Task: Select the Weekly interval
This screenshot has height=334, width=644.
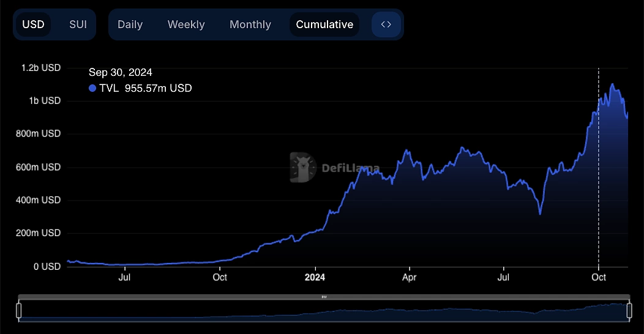Action: [x=186, y=24]
